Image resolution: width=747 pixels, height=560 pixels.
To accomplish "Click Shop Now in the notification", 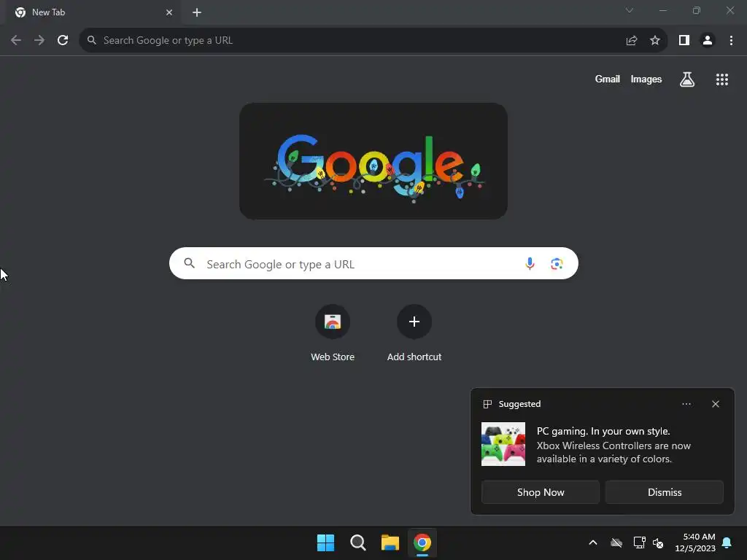I will tap(541, 492).
